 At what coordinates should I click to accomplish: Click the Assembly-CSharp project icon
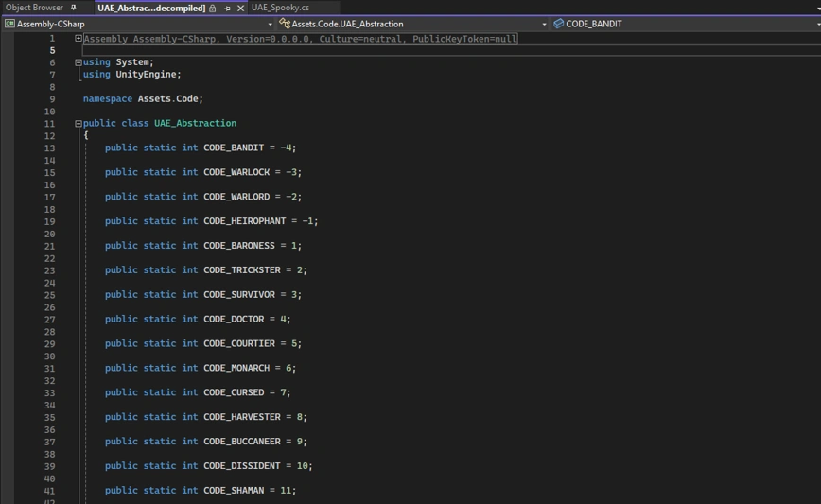(9, 24)
